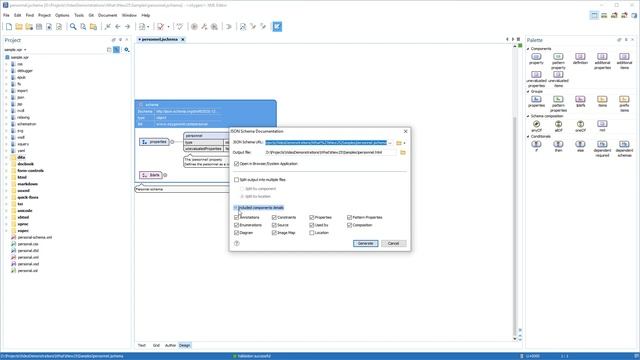
Task: Click the Forward arrow in toolbar
Action: tap(127, 27)
